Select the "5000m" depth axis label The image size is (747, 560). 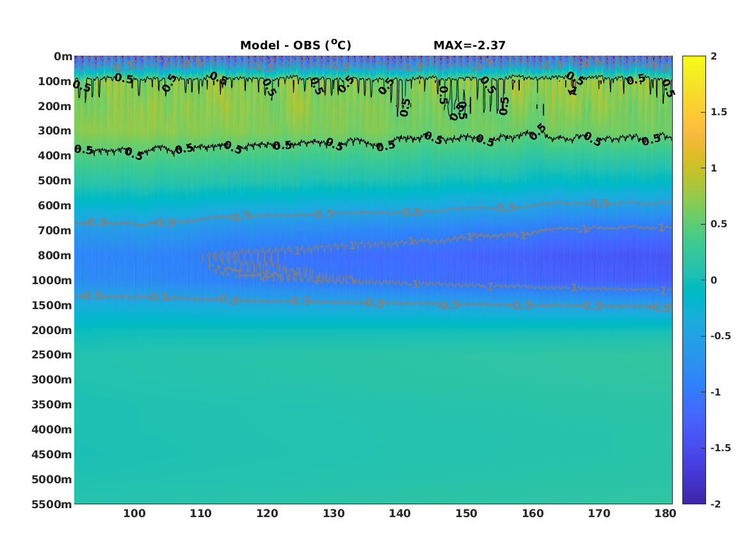coord(52,479)
